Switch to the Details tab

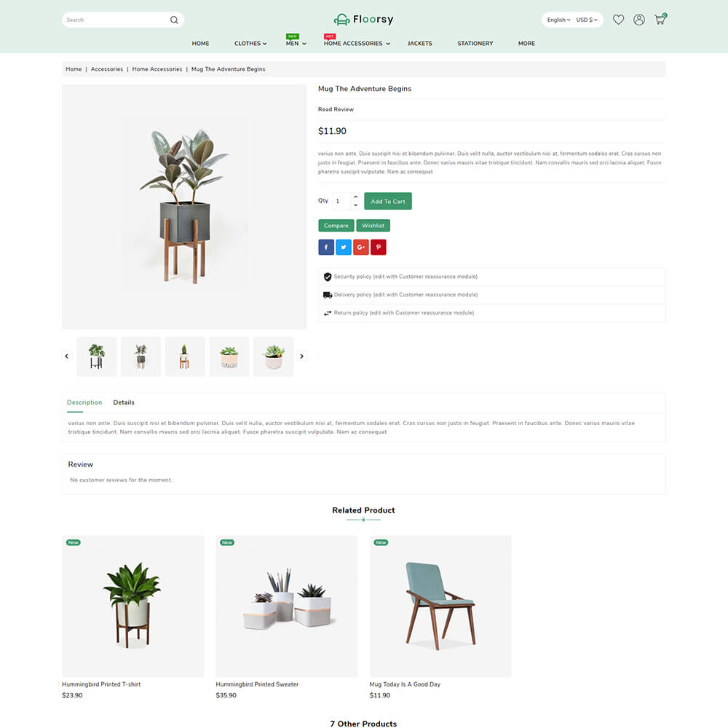click(x=124, y=403)
